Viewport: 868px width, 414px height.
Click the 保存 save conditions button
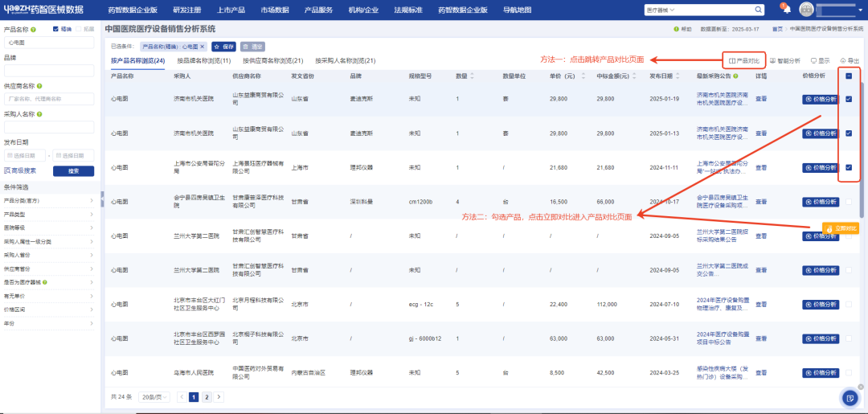225,47
